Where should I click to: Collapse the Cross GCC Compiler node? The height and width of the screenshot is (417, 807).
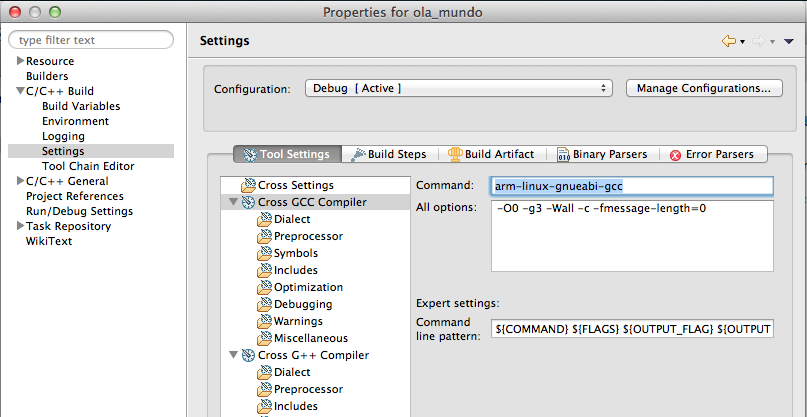point(233,202)
